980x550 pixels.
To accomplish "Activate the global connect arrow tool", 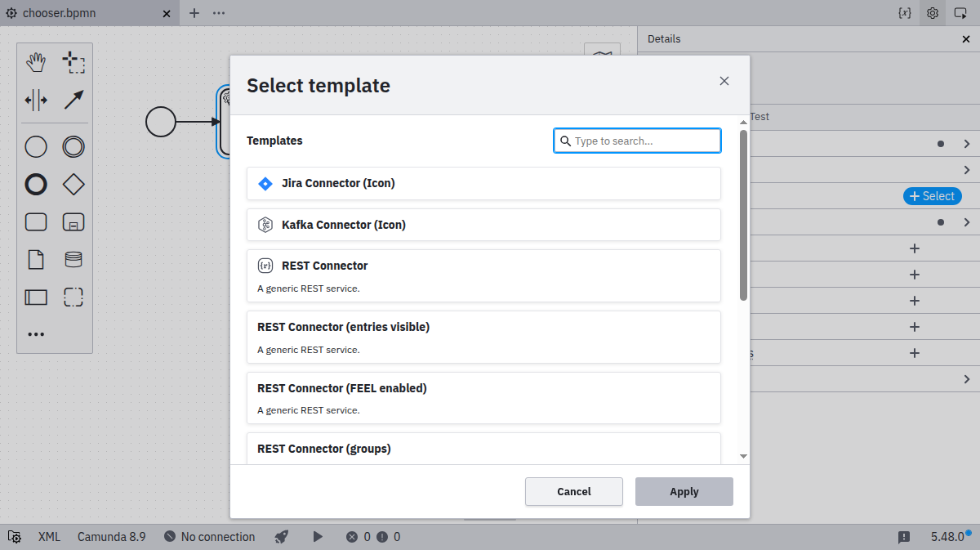I will pos(73,100).
